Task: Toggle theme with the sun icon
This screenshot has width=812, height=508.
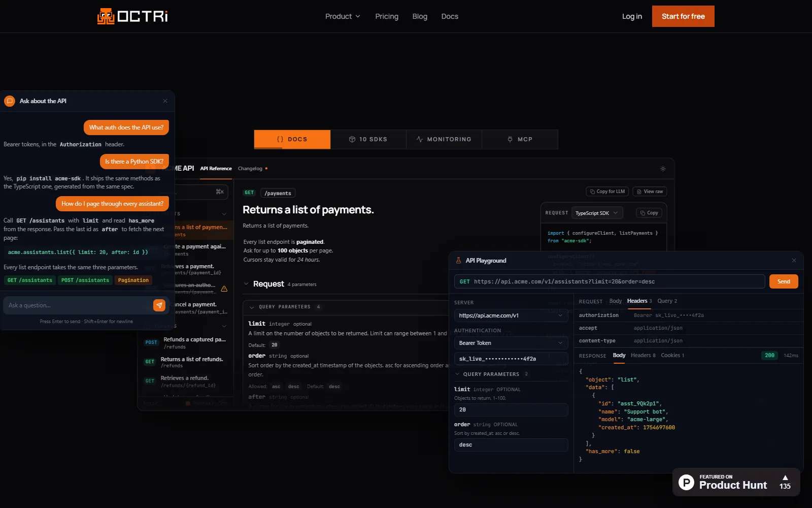Action: 663,169
